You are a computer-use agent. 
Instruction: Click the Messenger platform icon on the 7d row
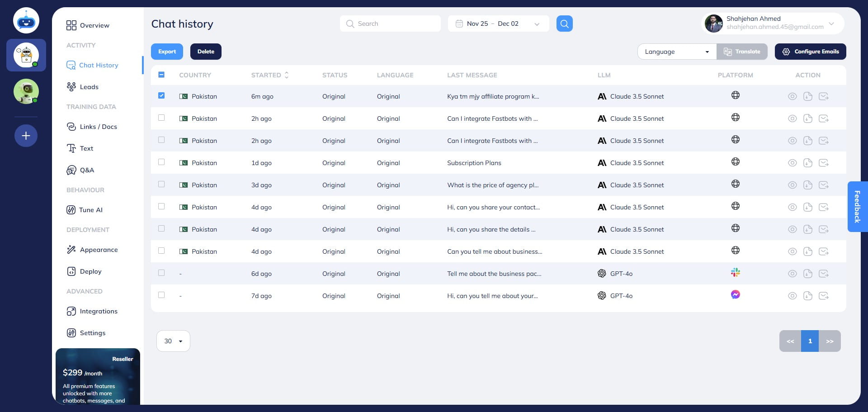pyautogui.click(x=736, y=295)
